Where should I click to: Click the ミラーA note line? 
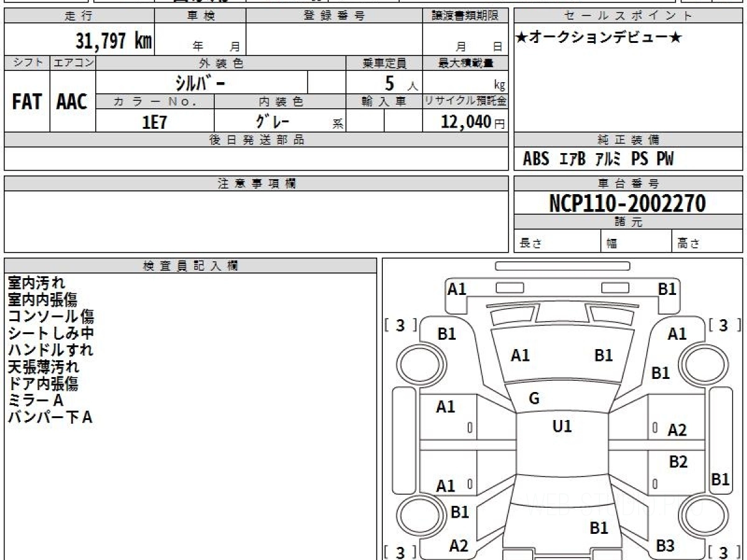coord(35,401)
